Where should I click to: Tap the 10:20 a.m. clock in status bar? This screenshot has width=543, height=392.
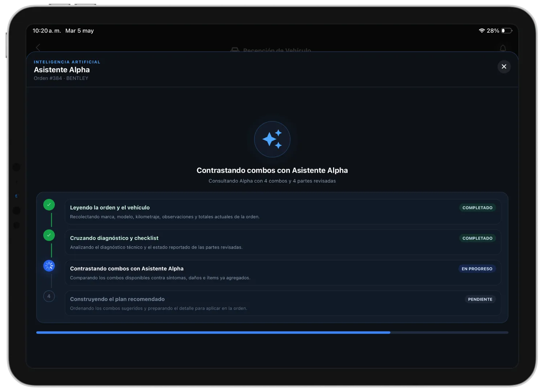[x=47, y=31]
